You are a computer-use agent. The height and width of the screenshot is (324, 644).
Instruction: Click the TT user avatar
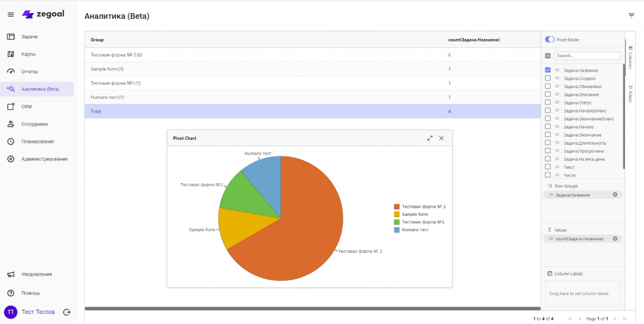[x=11, y=312]
